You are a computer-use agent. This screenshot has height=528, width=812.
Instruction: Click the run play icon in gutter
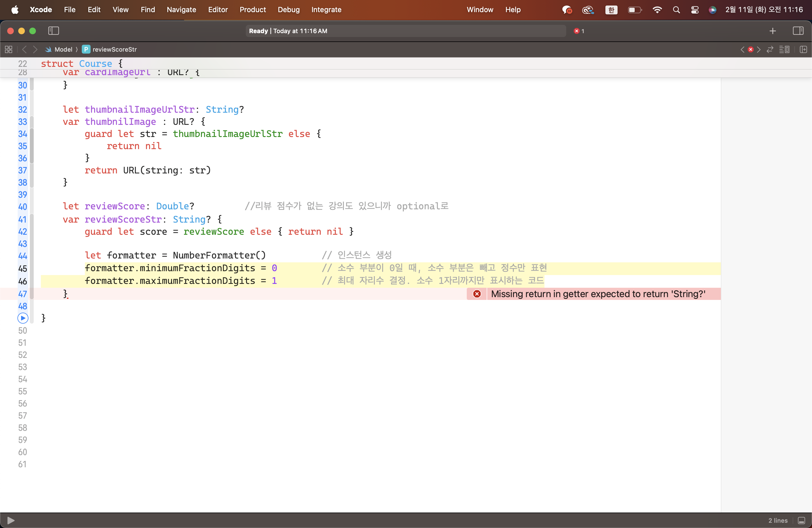click(23, 318)
